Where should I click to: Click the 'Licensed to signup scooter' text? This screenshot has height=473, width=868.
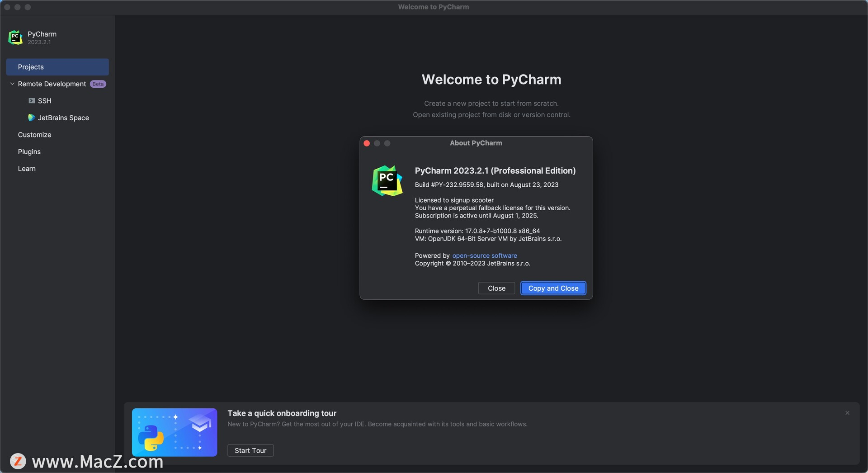click(454, 200)
